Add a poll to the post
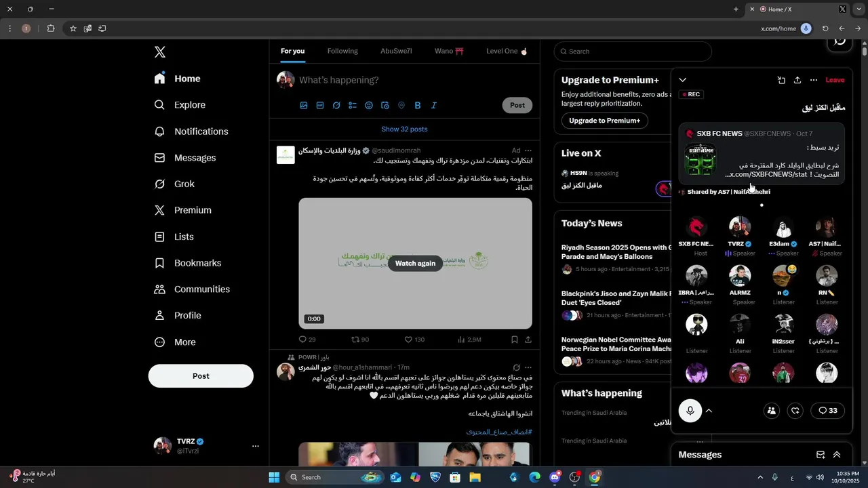Screen dimensions: 868x488 [353, 105]
